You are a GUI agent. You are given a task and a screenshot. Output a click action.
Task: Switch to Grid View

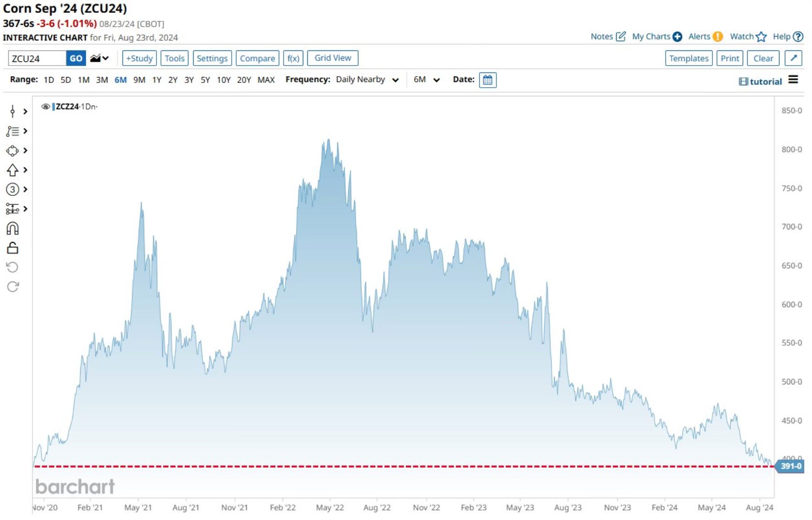tap(333, 58)
